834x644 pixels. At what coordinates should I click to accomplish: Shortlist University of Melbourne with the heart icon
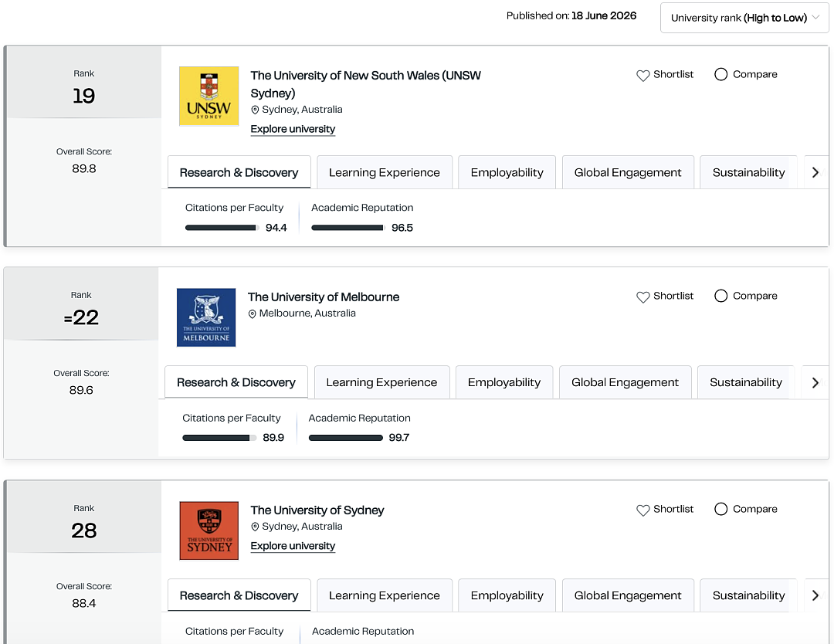click(x=643, y=297)
